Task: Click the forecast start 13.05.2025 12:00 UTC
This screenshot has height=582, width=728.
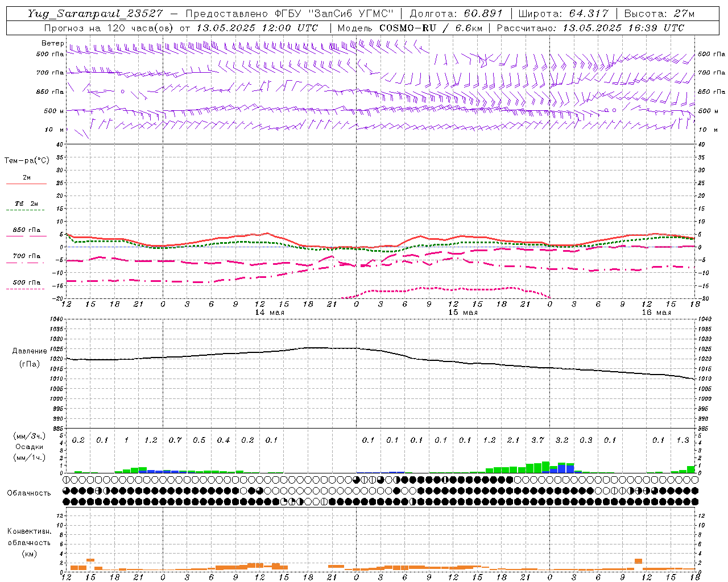Action: click(257, 28)
